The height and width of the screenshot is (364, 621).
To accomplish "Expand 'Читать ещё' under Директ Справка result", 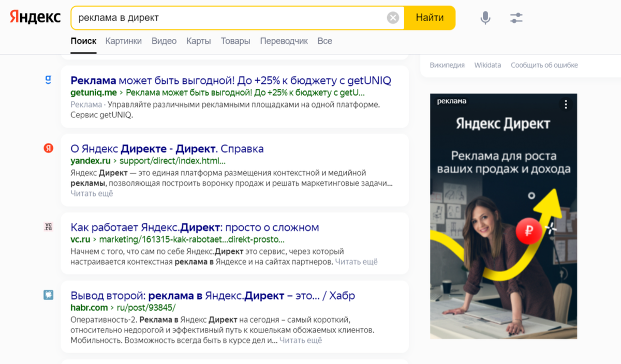I will 92,193.
